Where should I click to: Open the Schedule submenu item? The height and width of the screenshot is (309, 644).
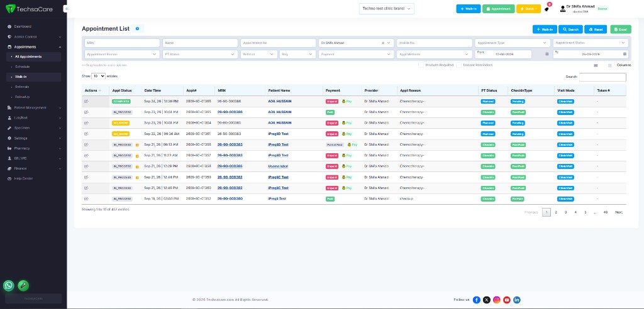click(22, 67)
